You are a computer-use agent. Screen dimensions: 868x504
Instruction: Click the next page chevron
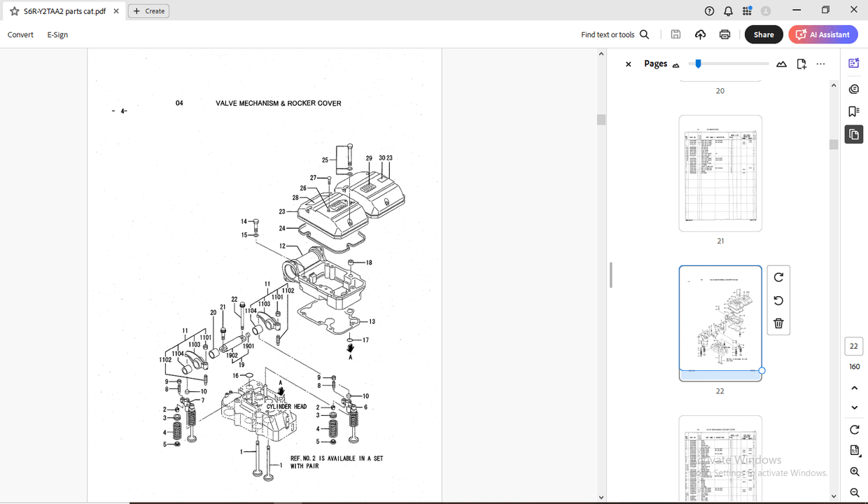point(854,407)
